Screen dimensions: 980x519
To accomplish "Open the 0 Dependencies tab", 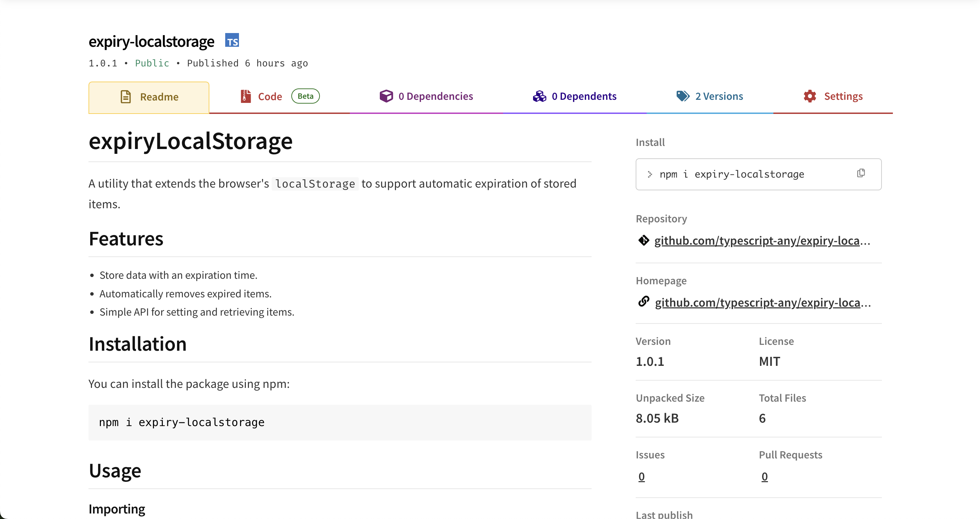I will tap(426, 97).
